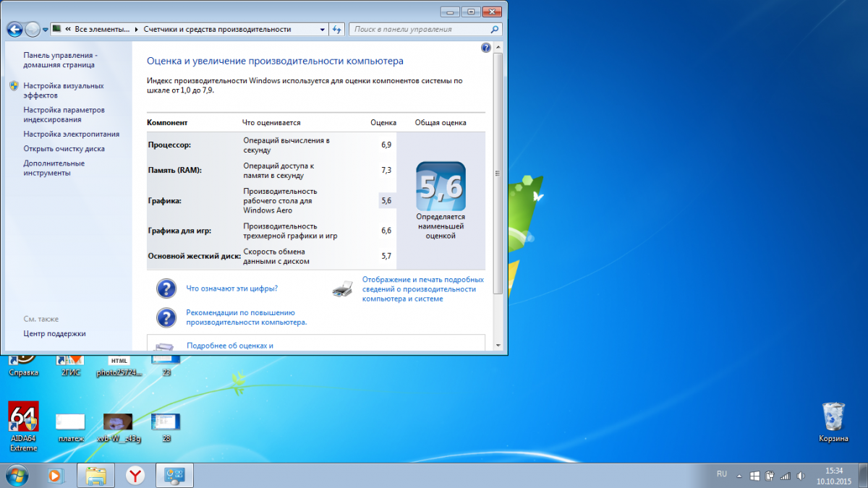The height and width of the screenshot is (488, 868).
Task: Select the 'Графика:' component label
Action: [x=165, y=201]
